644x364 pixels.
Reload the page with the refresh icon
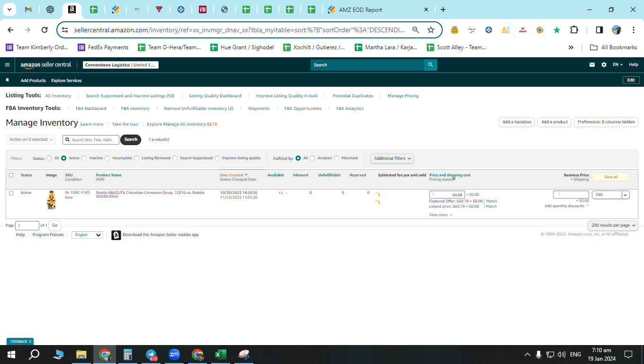(x=45, y=30)
